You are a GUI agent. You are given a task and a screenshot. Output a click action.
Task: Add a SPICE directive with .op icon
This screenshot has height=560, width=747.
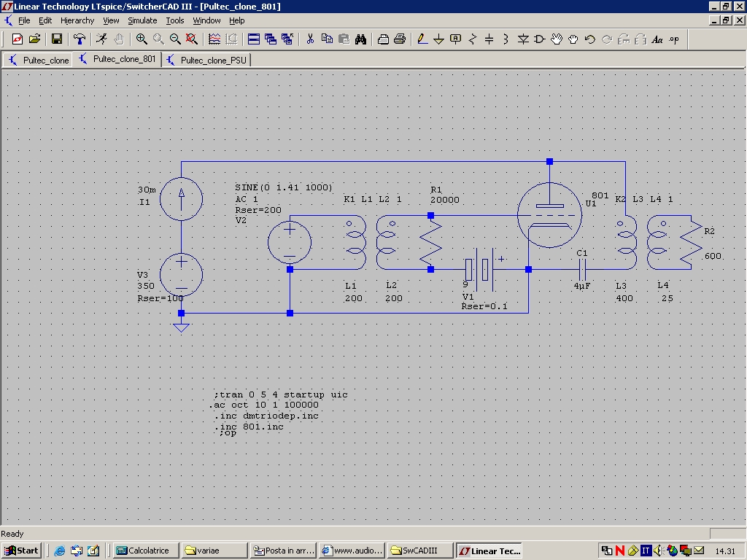(674, 39)
